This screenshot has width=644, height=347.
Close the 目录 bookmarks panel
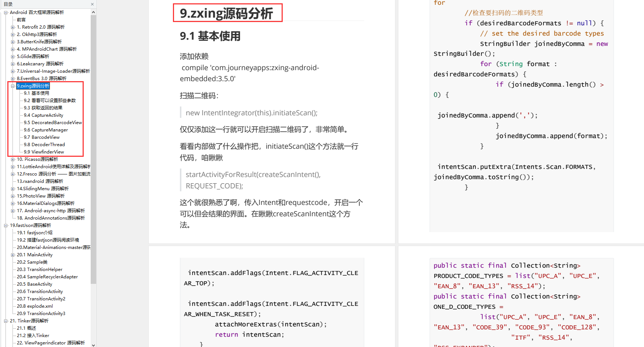[92, 4]
